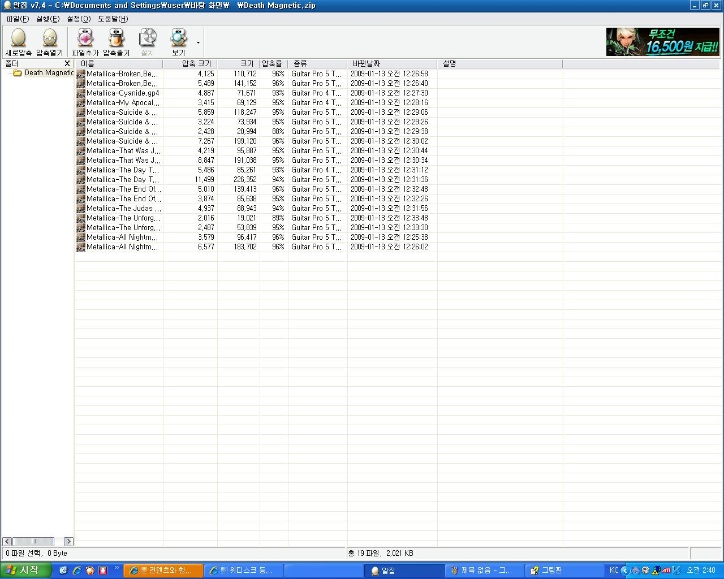
Task: Click the 압축풀기 extract icon
Action: pyautogui.click(x=116, y=38)
